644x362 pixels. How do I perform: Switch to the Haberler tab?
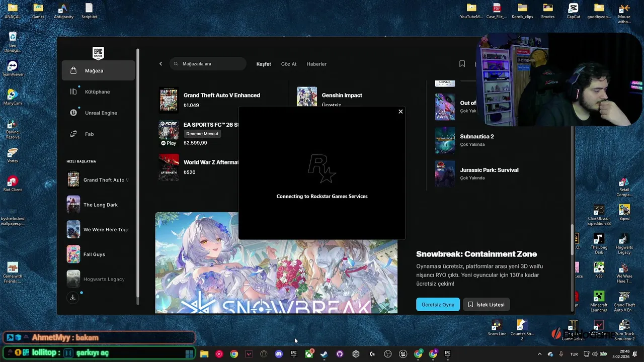coord(316,64)
